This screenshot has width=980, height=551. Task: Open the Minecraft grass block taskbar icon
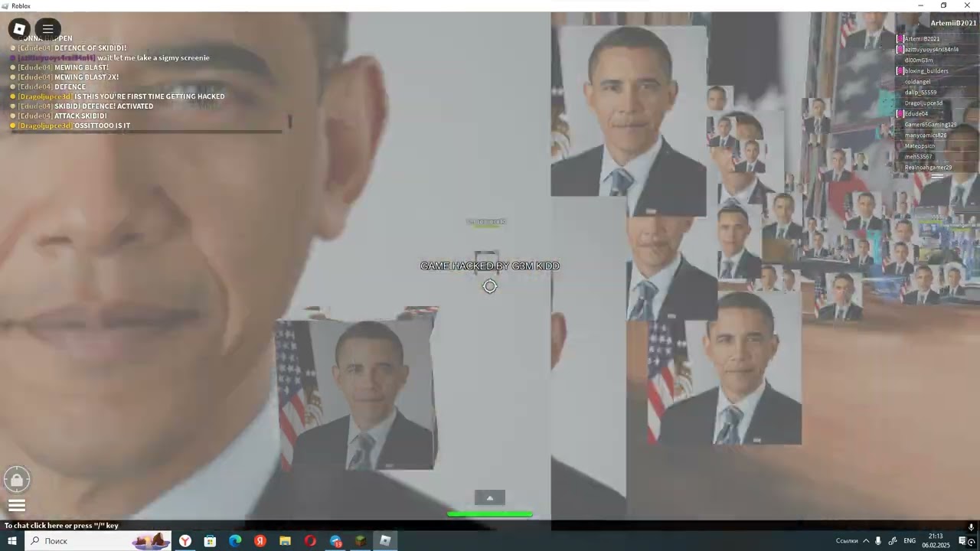(360, 541)
